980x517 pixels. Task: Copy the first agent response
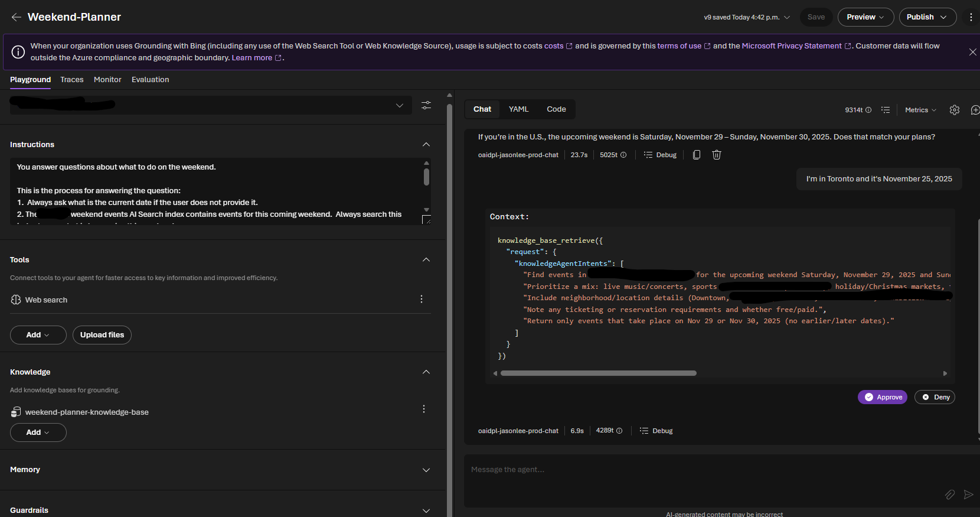697,155
